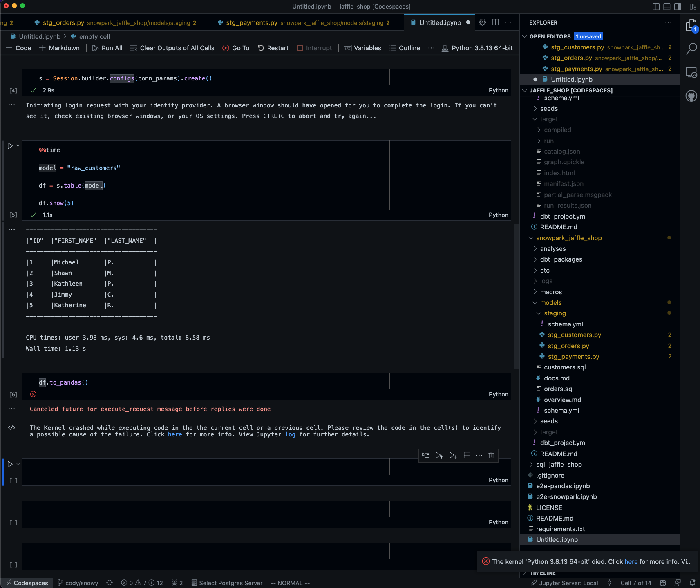Split the cell using the split icon
The height and width of the screenshot is (588, 700).
click(467, 455)
